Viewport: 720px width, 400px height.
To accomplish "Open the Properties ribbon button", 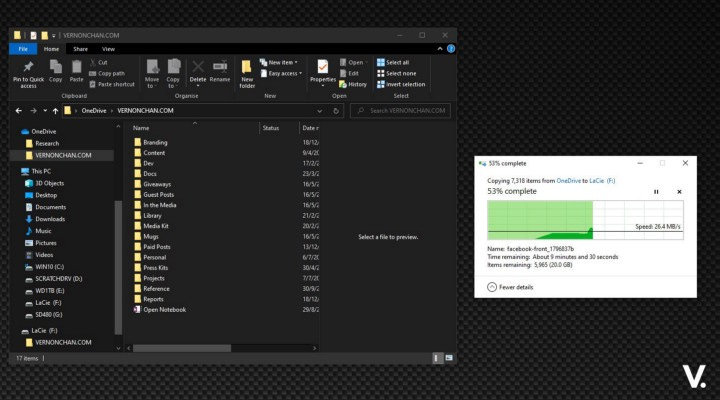I will [x=323, y=73].
